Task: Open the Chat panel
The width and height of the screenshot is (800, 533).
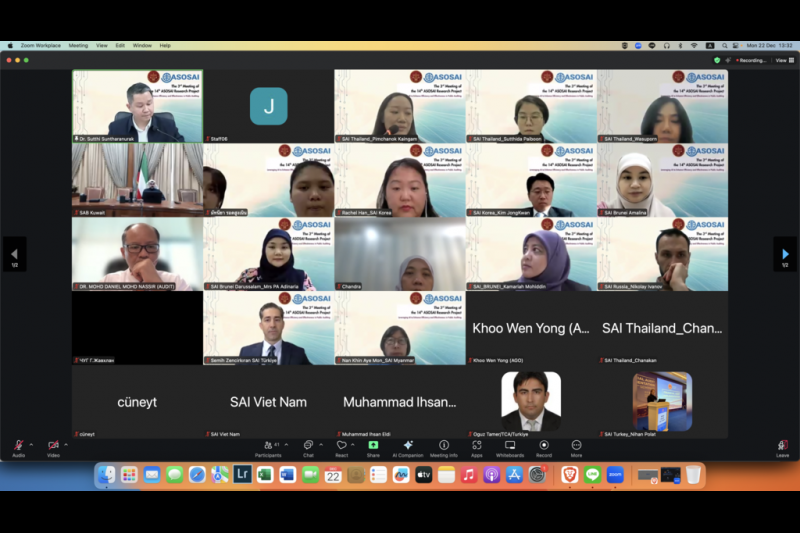Action: coord(308,447)
